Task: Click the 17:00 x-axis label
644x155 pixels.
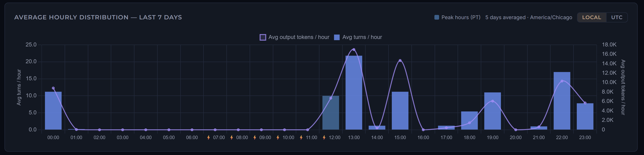Action: (x=446, y=137)
